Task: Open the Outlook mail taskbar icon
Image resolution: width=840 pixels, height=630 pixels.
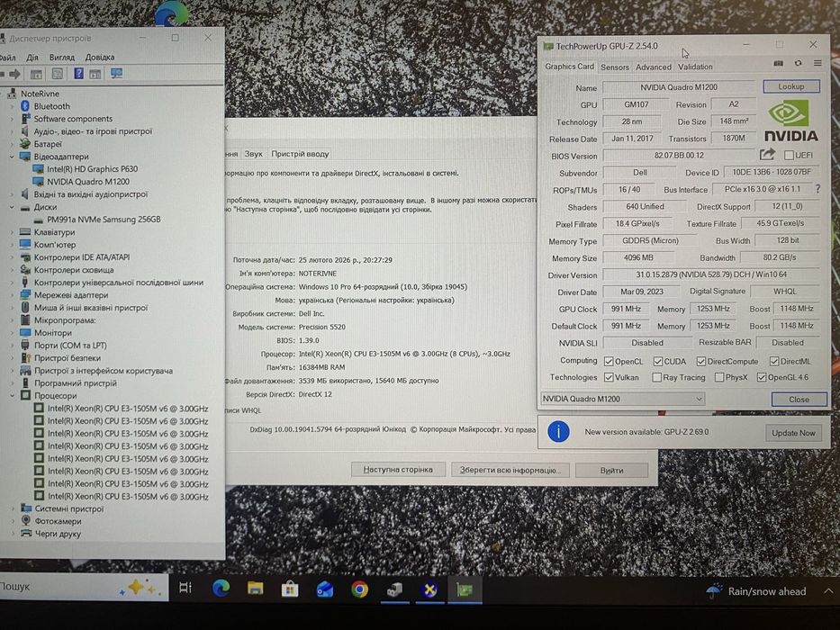Action: pos(325,589)
